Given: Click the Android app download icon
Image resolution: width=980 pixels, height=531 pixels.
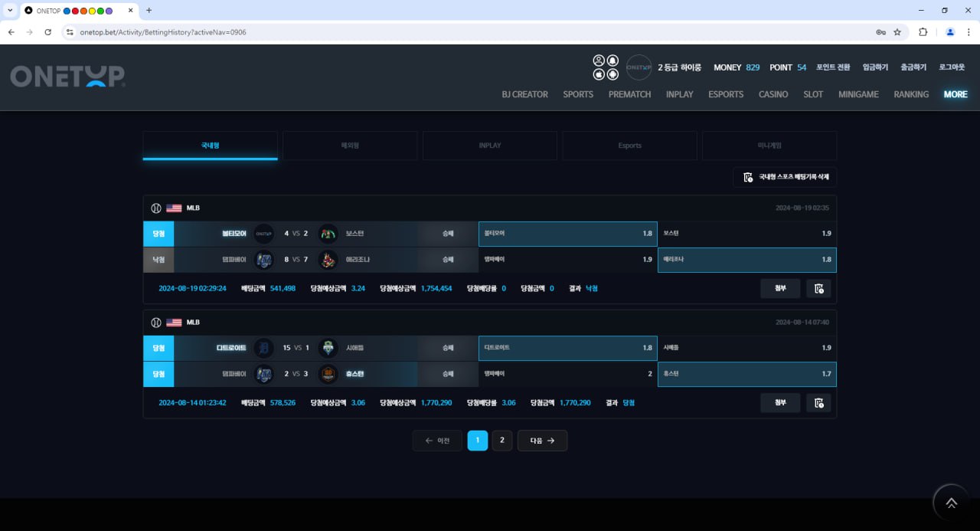Looking at the screenshot, I should click(612, 74).
